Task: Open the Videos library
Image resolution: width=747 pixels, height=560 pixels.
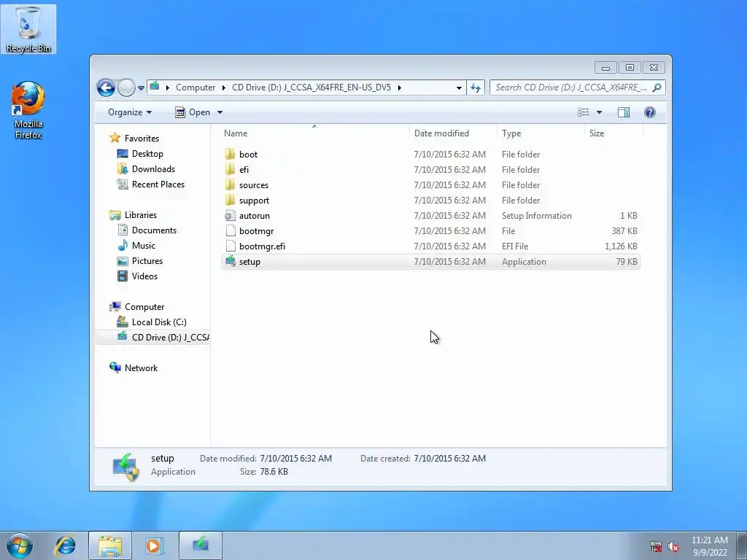Action: 137,276
